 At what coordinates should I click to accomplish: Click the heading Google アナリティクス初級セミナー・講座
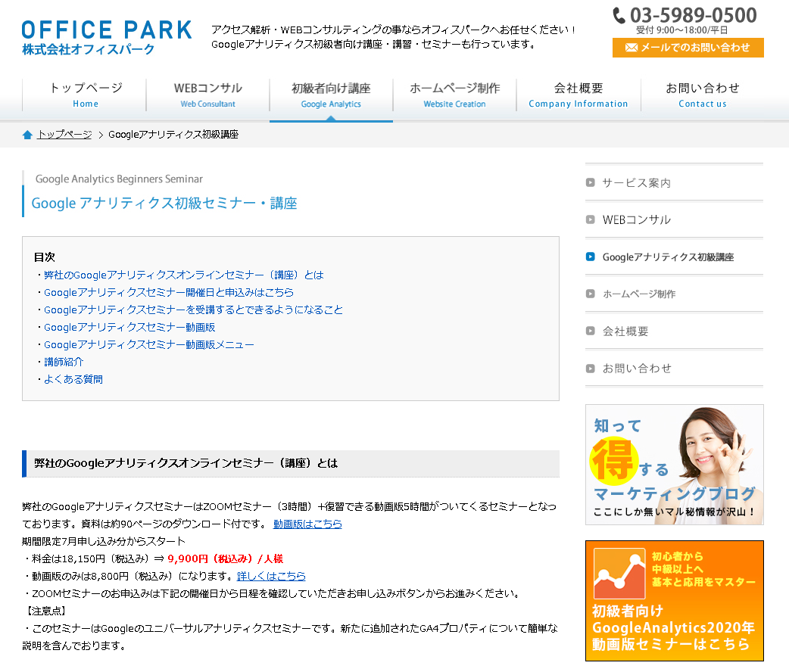(164, 204)
